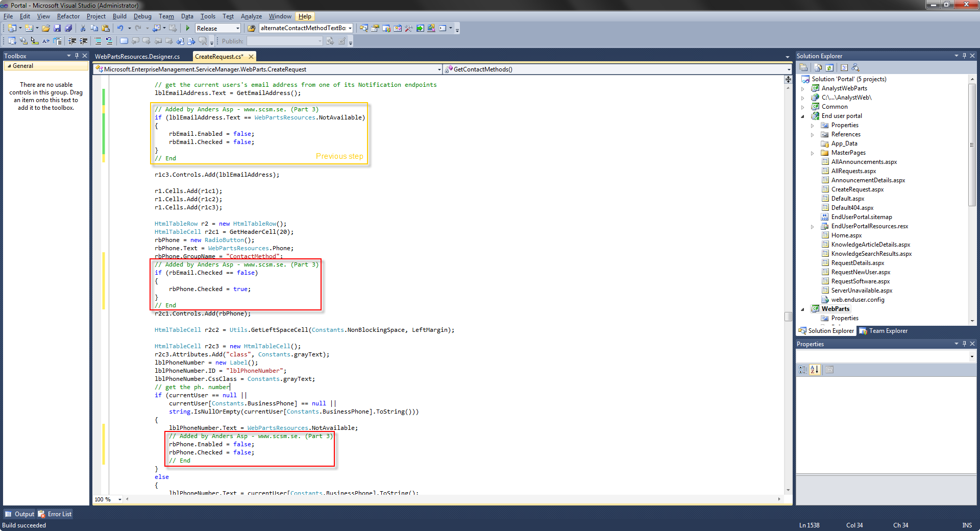Cut the selection with the scissors icon
This screenshot has width=980, height=531.
83,28
